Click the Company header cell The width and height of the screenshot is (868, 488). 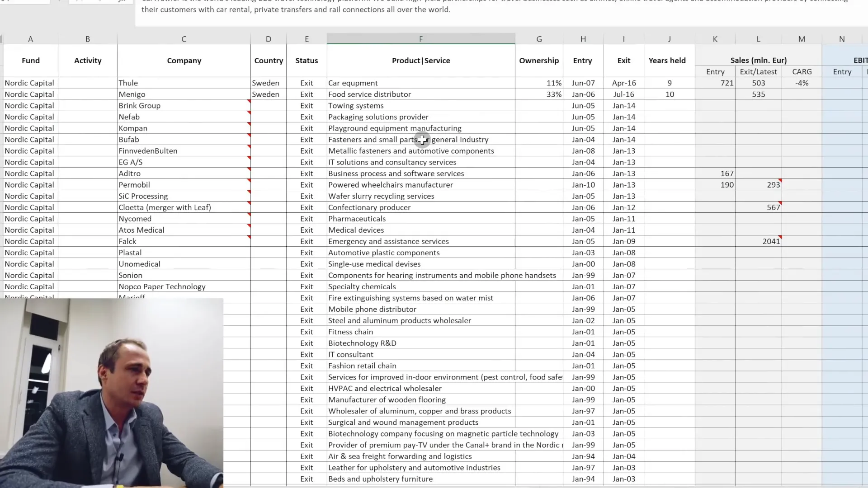[184, 61]
